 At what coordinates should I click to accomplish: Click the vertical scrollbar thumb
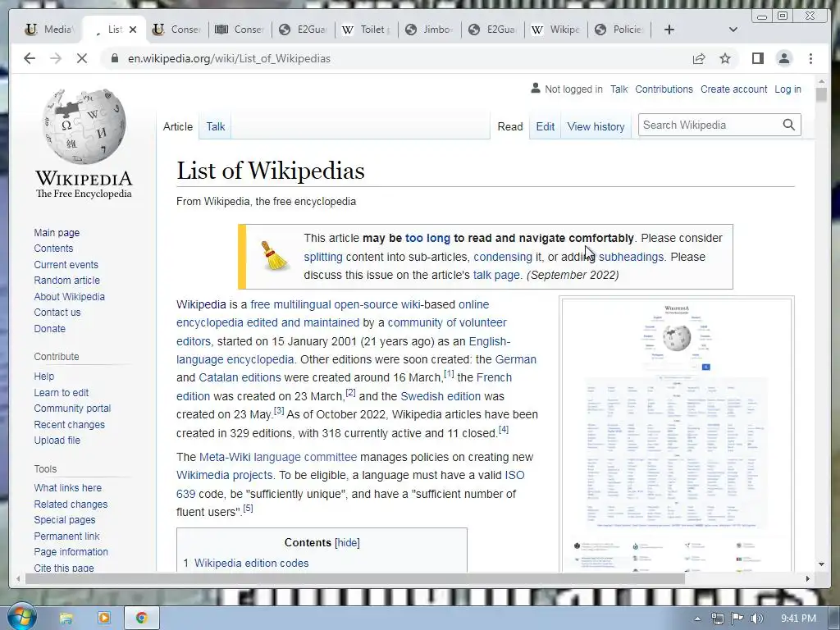[821, 95]
